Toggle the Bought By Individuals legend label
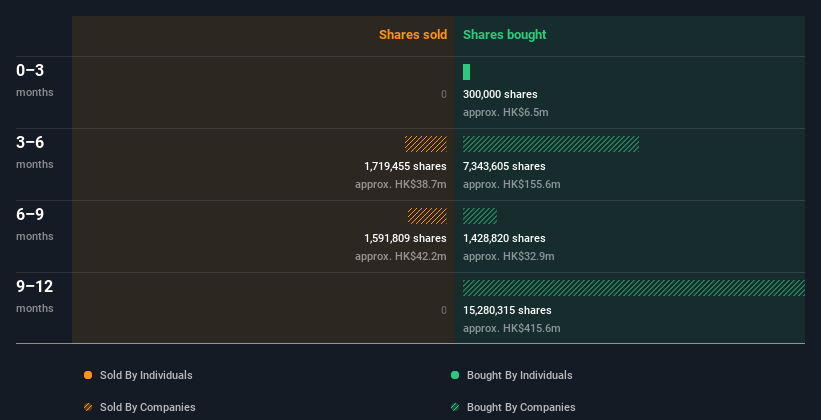Viewport: 821px width, 420px height. pos(519,375)
